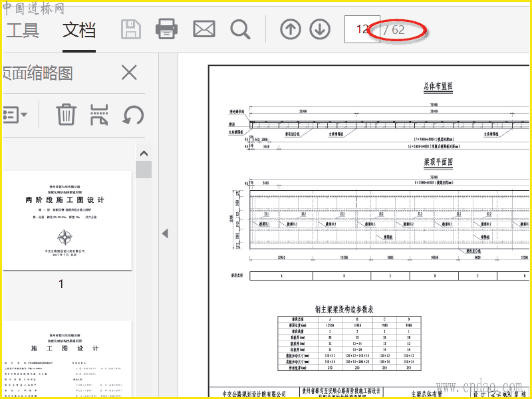
Task: Switch to the 文档 tab
Action: 79,30
